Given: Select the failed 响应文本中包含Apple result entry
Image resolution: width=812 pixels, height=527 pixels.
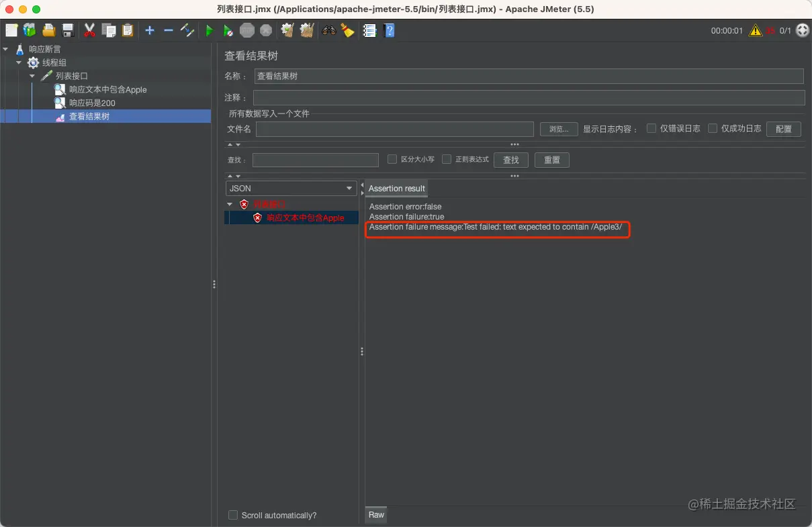Looking at the screenshot, I should click(305, 218).
